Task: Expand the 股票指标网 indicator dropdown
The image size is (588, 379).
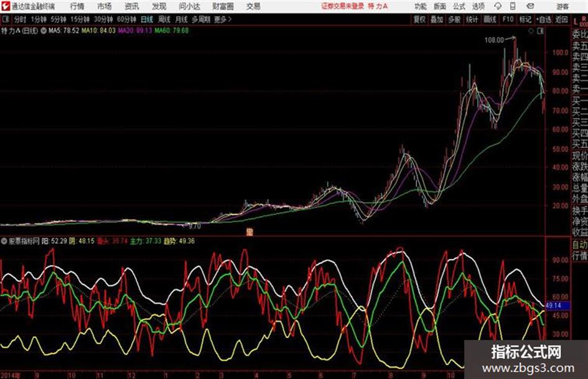Action: [x=4, y=241]
